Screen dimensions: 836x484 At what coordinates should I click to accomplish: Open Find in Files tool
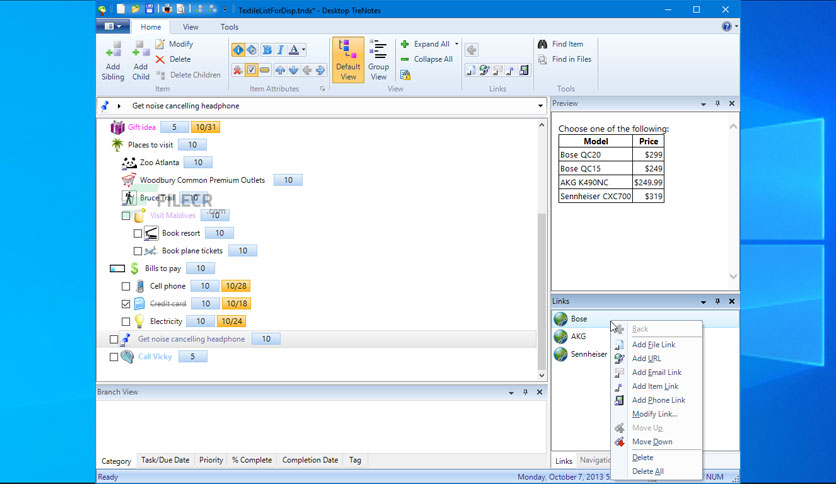pyautogui.click(x=565, y=59)
